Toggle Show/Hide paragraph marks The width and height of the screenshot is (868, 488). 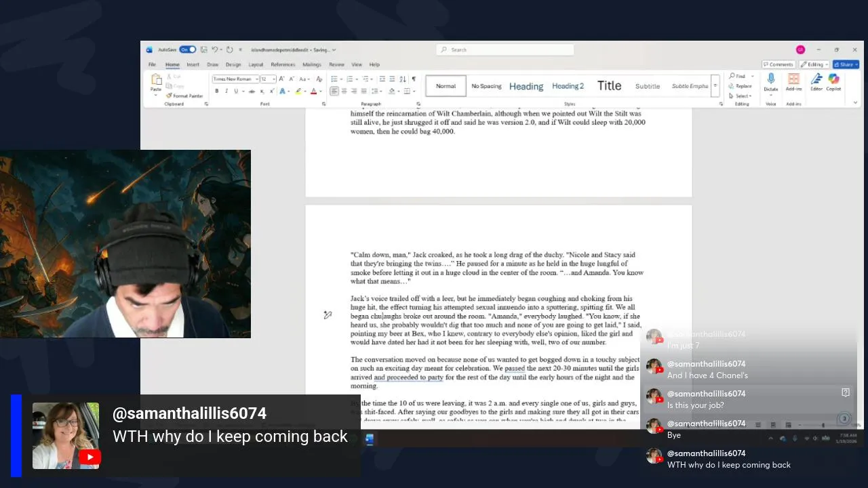click(414, 79)
